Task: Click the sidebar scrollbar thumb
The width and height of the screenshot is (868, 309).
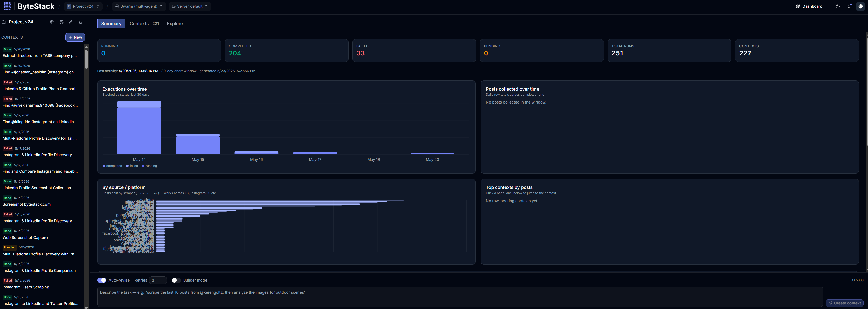Action: pos(86,59)
